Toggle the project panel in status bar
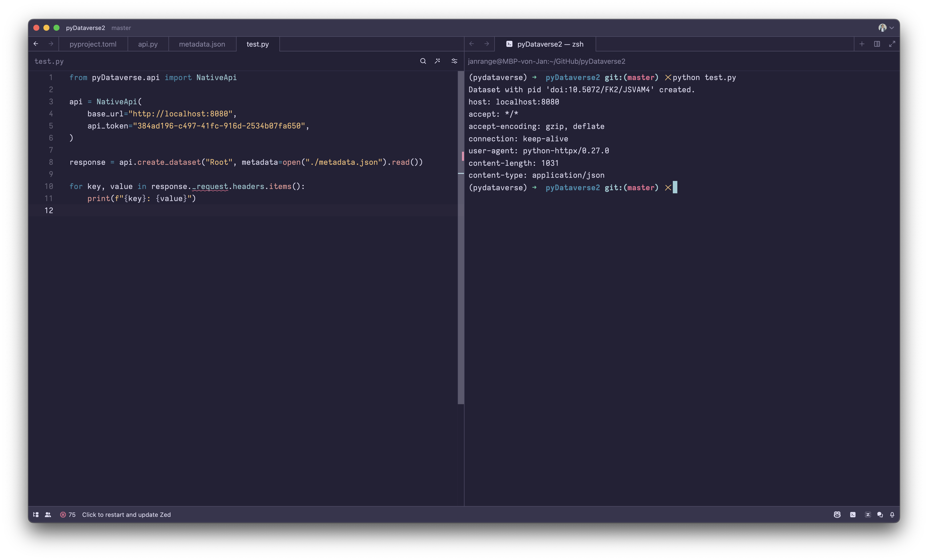Viewport: 928px width, 560px height. [x=36, y=514]
